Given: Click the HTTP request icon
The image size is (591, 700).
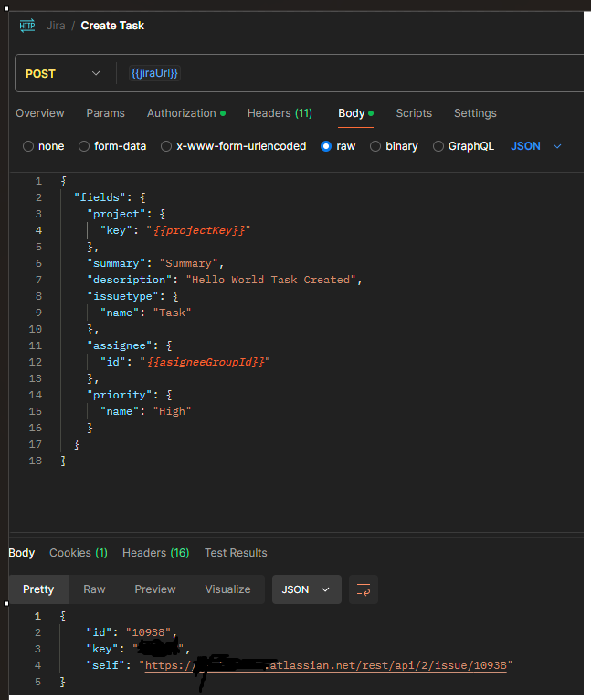Looking at the screenshot, I should (27, 26).
